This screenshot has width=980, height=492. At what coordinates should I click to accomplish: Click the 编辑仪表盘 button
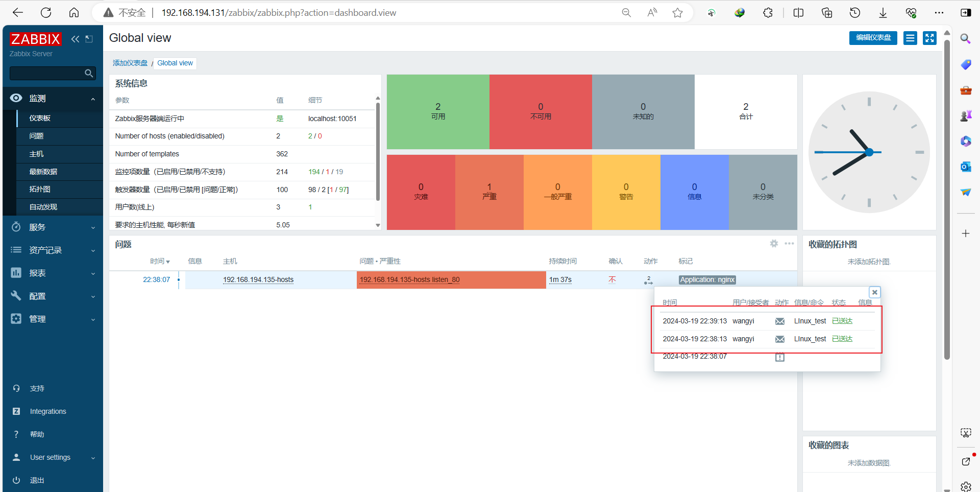coord(873,38)
